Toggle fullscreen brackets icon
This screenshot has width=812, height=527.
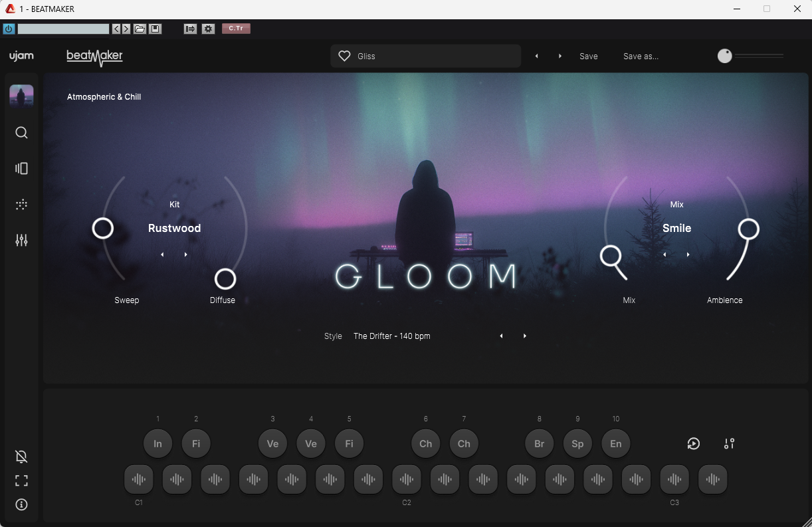(x=21, y=480)
